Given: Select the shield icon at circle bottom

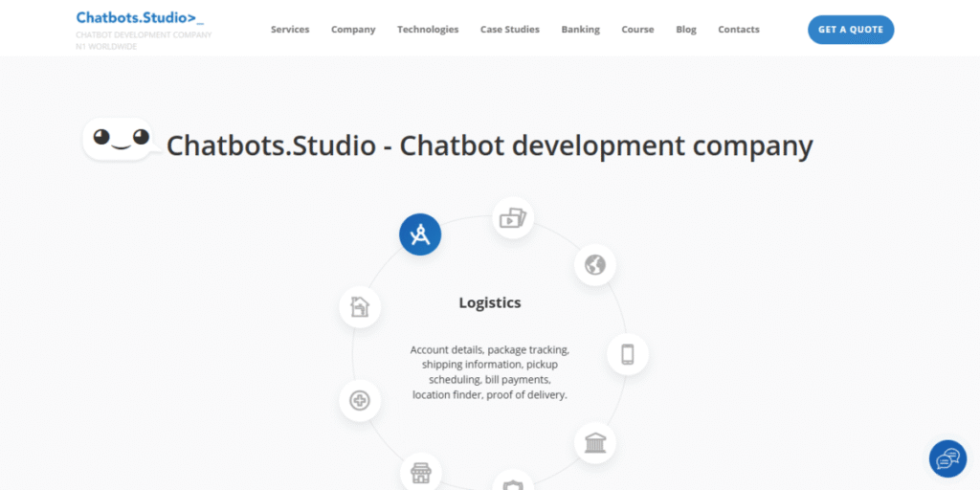Looking at the screenshot, I should point(513,482).
